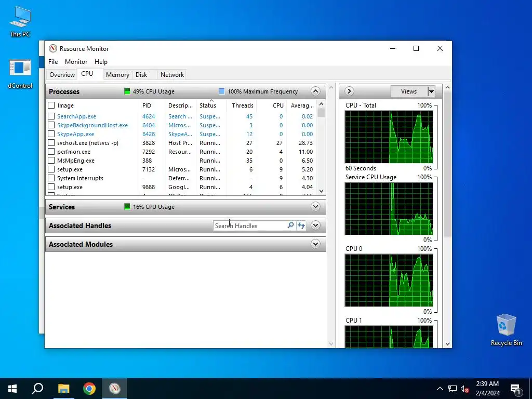Show hidden system tray icons
532x399 pixels.
tap(440, 389)
